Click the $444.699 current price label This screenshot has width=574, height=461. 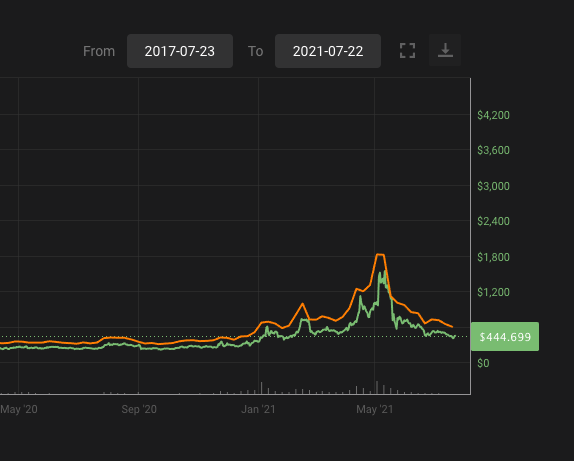pyautogui.click(x=505, y=337)
